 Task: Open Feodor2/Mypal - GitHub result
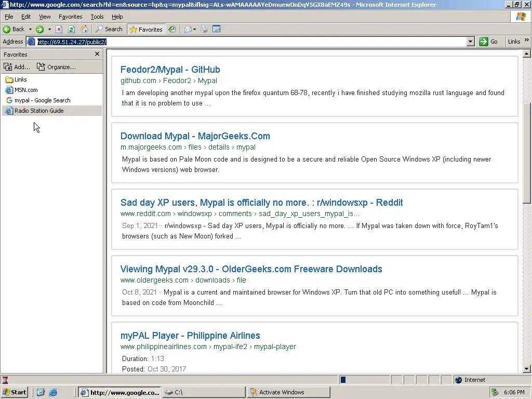[x=170, y=70]
